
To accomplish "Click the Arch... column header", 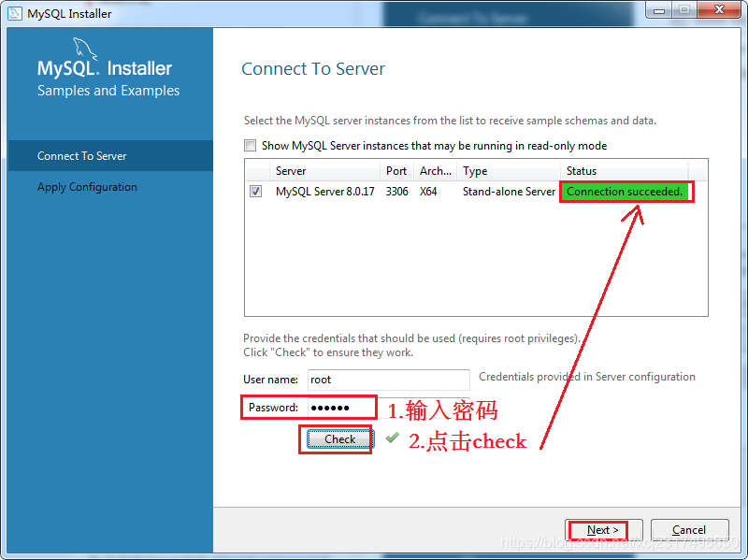I will 435,171.
